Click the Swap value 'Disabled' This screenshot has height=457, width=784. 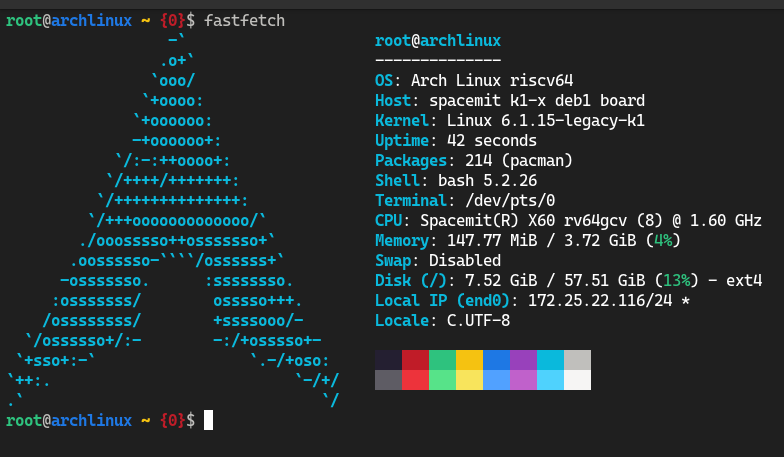point(465,260)
